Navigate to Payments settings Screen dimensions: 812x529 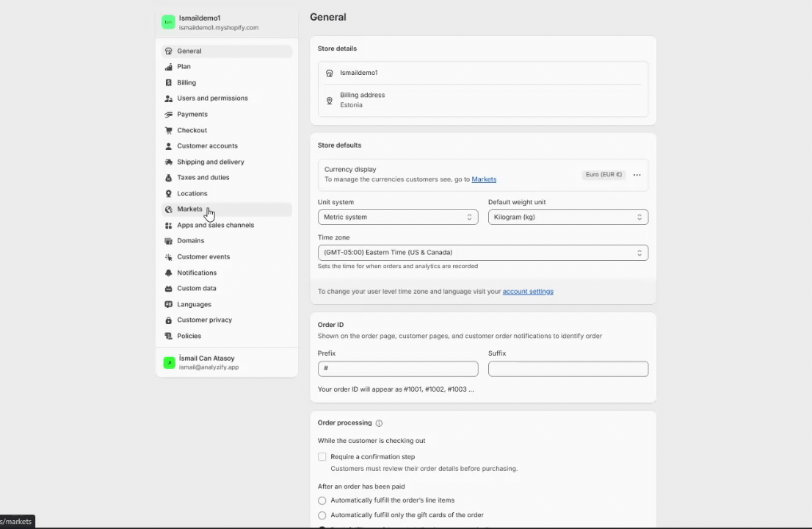[x=227, y=115]
